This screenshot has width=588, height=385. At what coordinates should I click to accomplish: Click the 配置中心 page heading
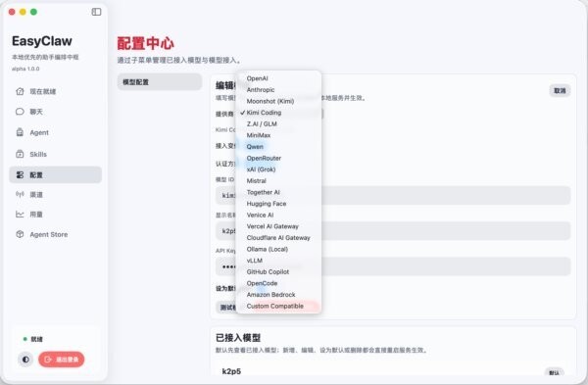coord(145,43)
